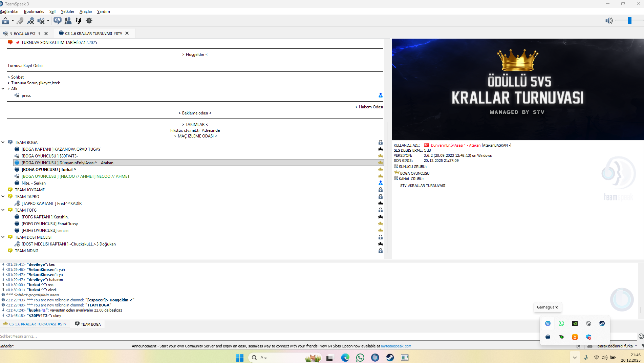
Task: Open Steam from the tray popup
Action: pyautogui.click(x=602, y=323)
